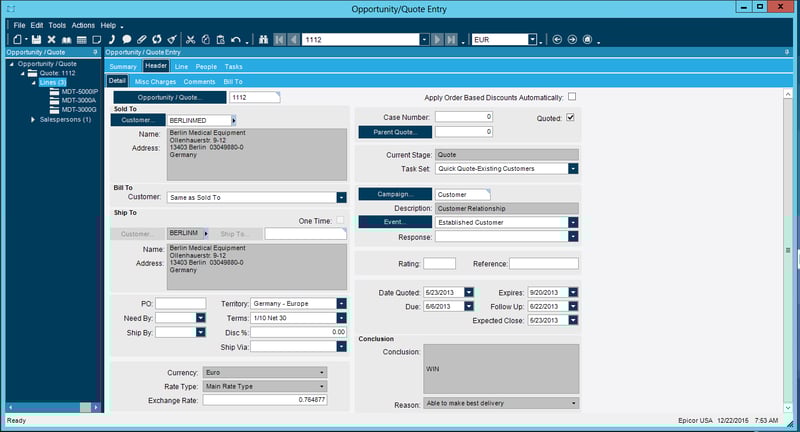
Task: Click the circled forward arrow icon
Action: coord(572,39)
